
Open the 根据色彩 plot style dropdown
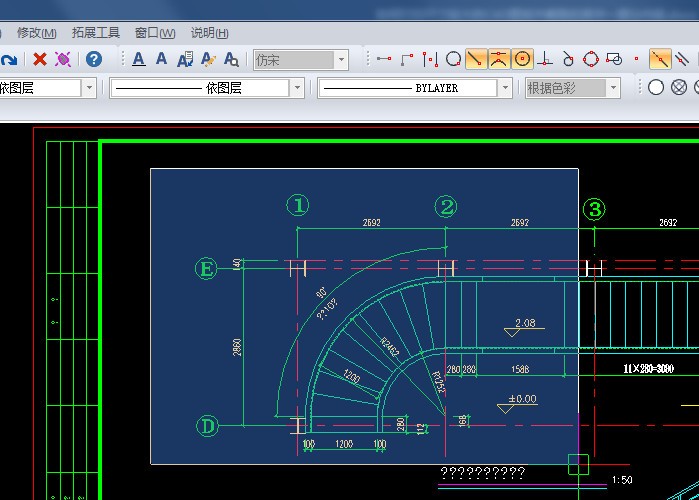613,88
